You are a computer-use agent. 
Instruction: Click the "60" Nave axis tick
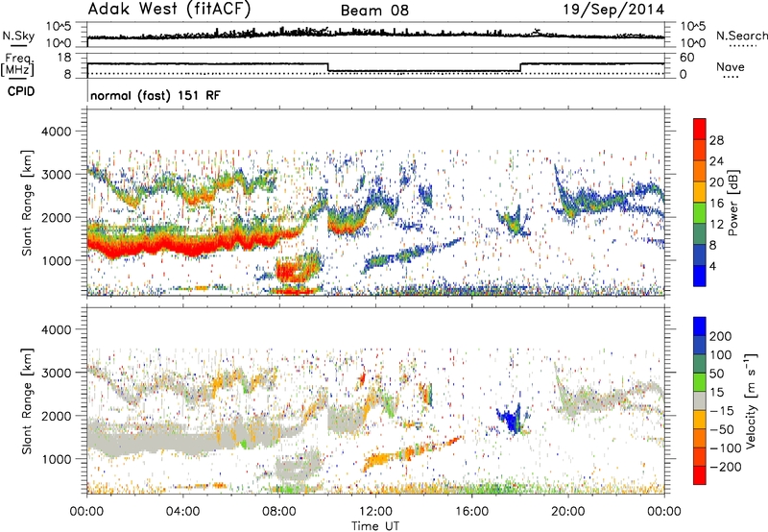pos(687,58)
